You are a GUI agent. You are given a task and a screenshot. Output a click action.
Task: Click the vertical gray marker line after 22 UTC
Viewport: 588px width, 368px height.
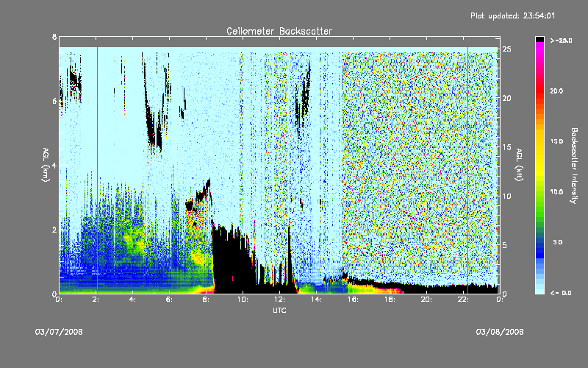pos(467,170)
